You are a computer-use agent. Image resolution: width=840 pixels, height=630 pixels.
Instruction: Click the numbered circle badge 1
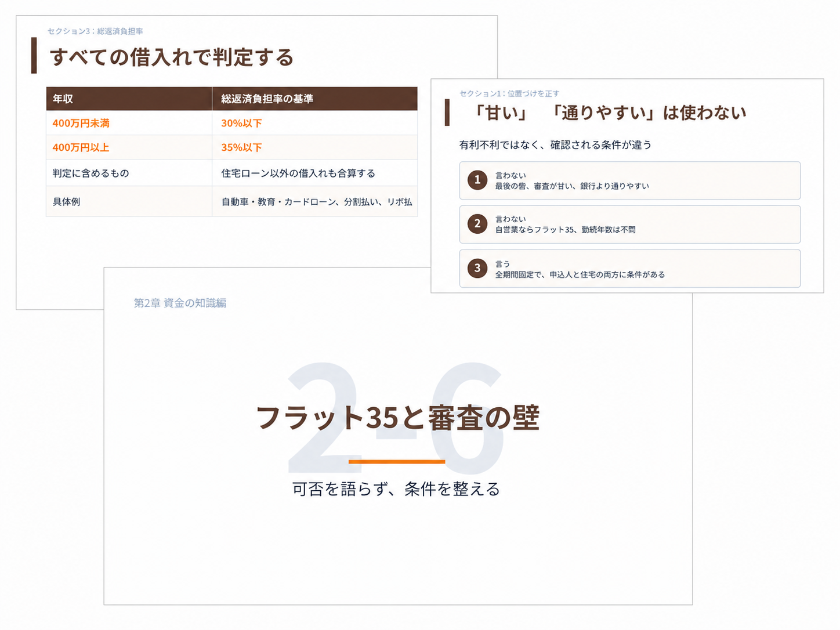point(477,180)
